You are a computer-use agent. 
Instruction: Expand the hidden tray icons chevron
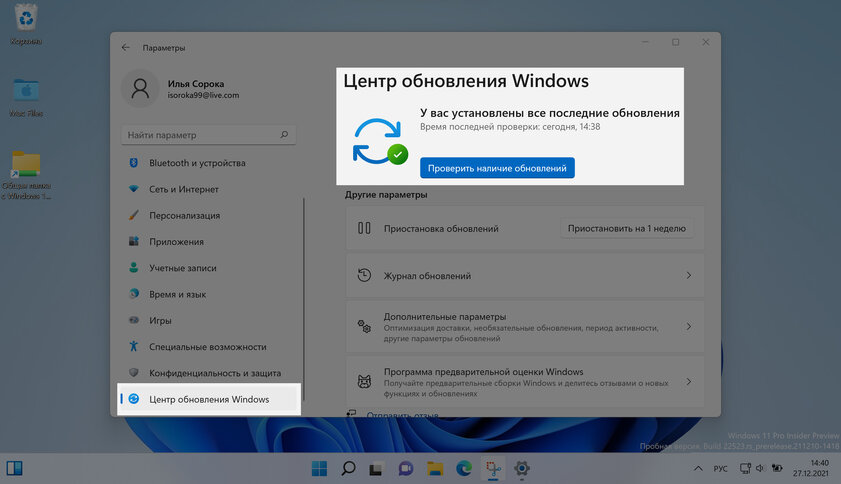click(x=698, y=468)
